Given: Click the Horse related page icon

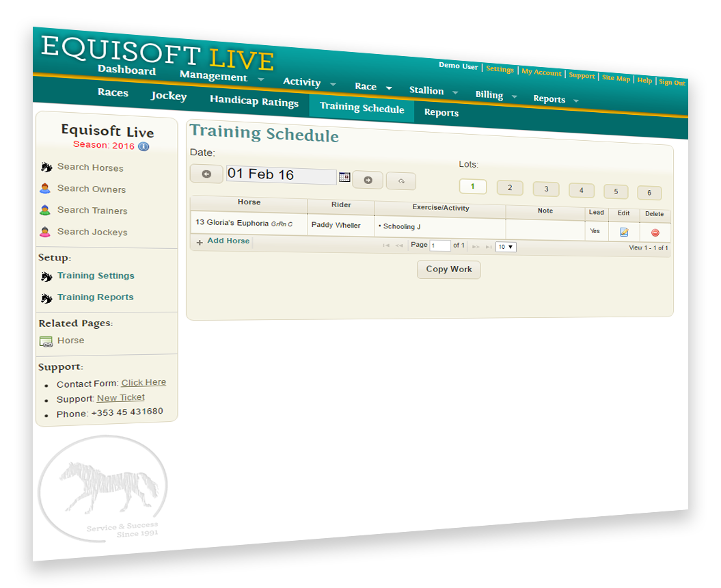Looking at the screenshot, I should coord(46,342).
